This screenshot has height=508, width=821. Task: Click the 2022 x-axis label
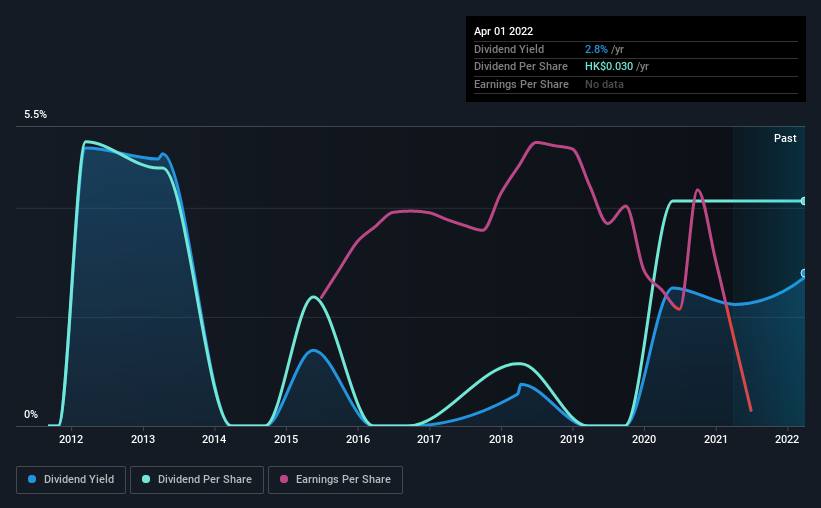point(787,439)
